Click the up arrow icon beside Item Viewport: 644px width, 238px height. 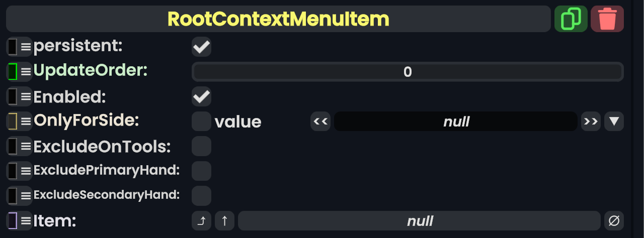click(x=225, y=221)
